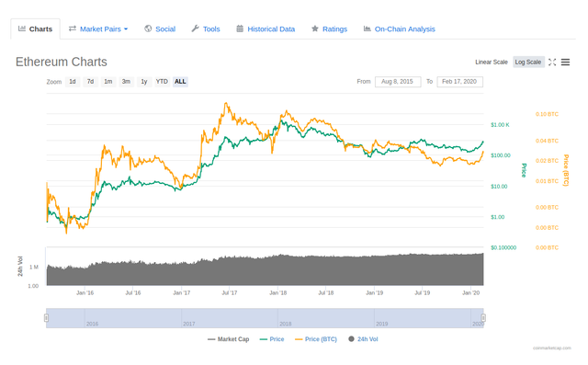Open the Market Pairs dropdown tab
This screenshot has width=588, height=365.
pyautogui.click(x=98, y=29)
